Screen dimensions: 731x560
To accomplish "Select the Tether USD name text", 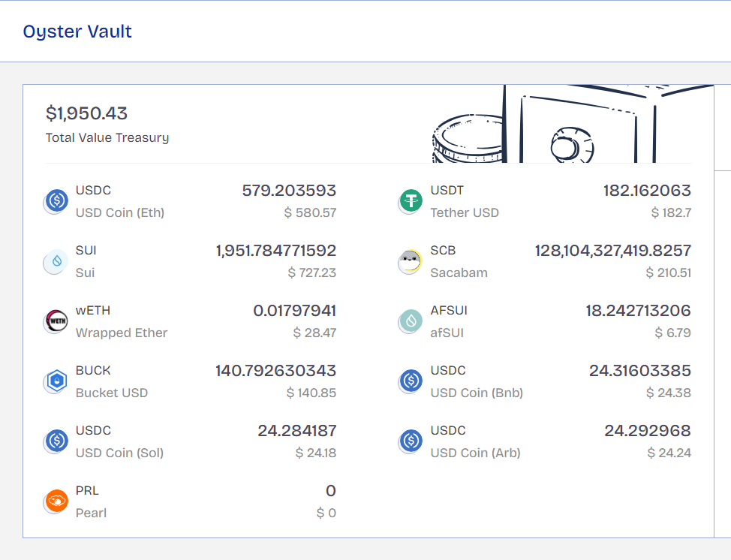I will click(465, 212).
